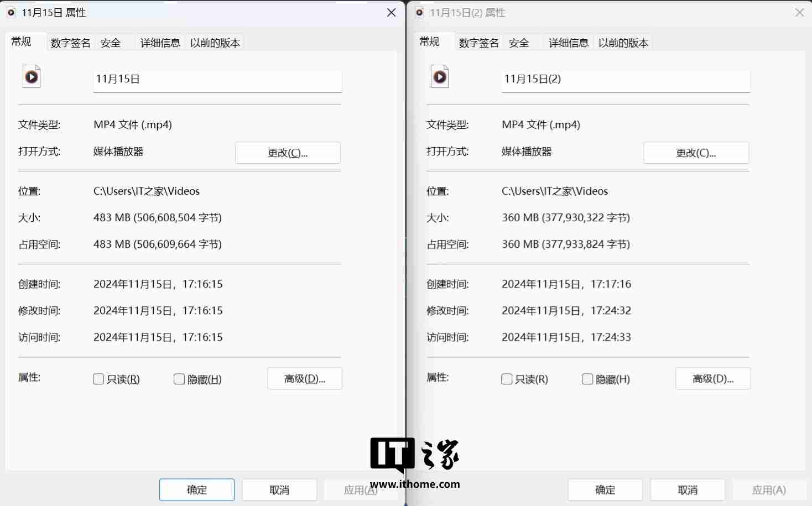This screenshot has height=506, width=812.
Task: Open 以前的版本 tab in right dialog
Action: point(623,43)
